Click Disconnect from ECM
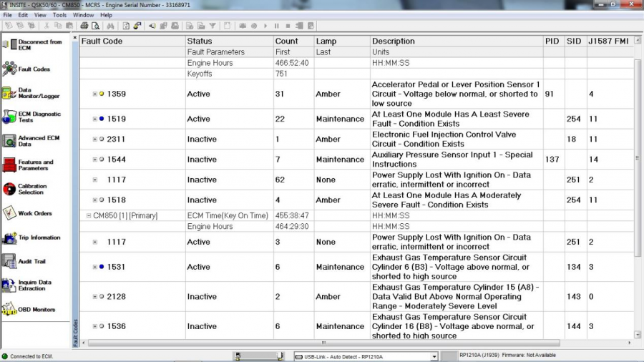The height and width of the screenshot is (362, 644). (x=9, y=44)
